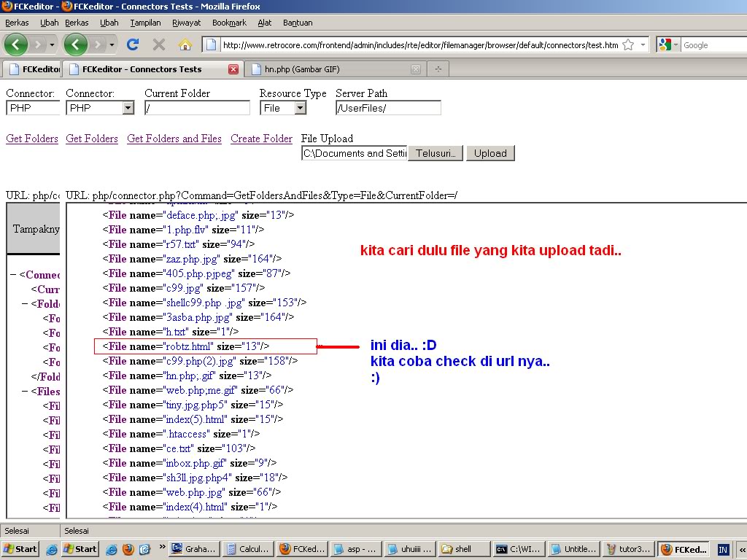Click the sh3ll.jpg.php4 file entry
Viewport: 747px width, 560px height.
click(x=195, y=477)
